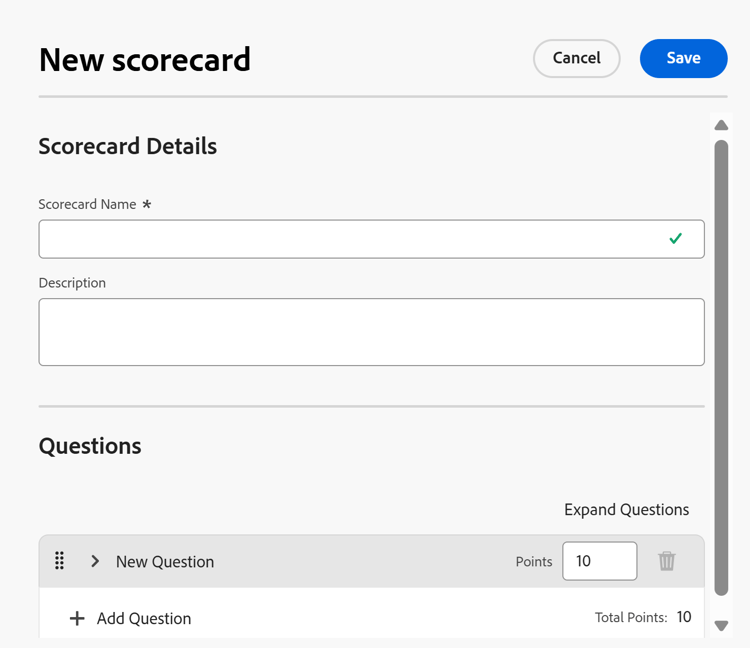The image size is (750, 648).
Task: Click the Scorecard Name label
Action: tap(87, 204)
